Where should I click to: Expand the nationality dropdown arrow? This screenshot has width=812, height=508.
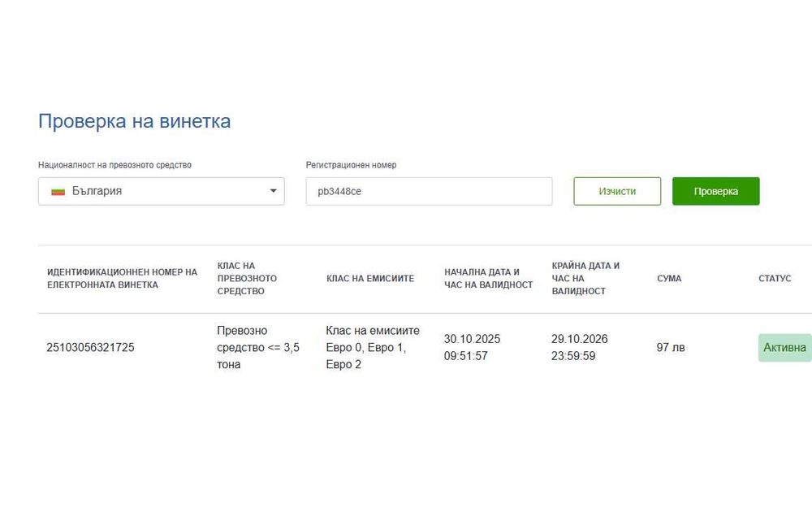[273, 192]
